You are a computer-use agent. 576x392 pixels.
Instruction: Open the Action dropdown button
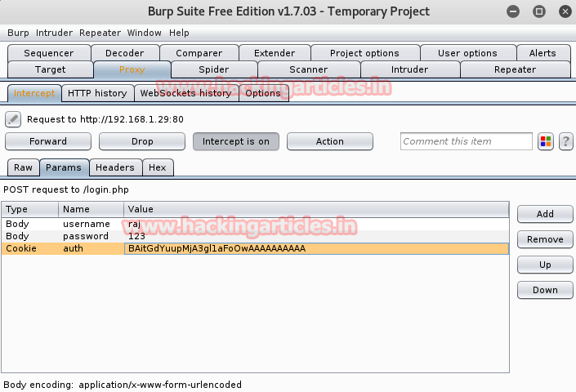[x=330, y=141]
